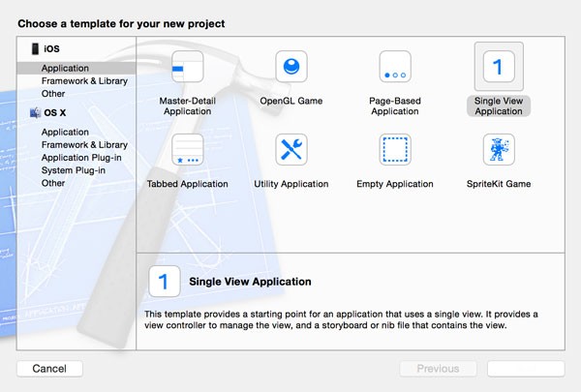Click the bold Single View Application description title
The image size is (581, 392).
click(250, 282)
